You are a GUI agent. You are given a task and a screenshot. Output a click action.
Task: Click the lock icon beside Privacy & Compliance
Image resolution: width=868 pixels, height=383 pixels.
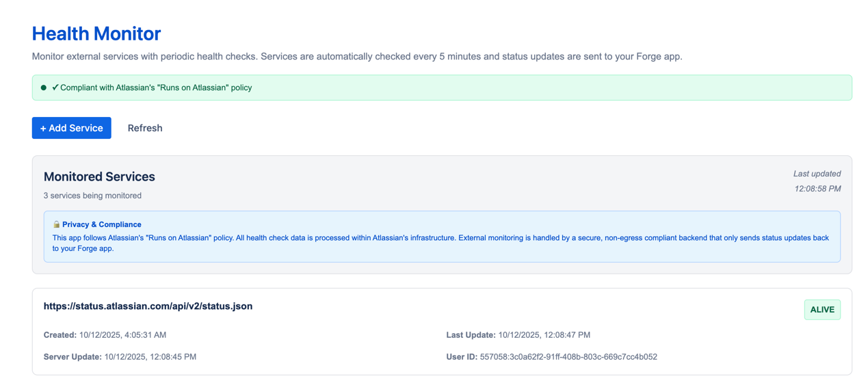[x=57, y=224]
